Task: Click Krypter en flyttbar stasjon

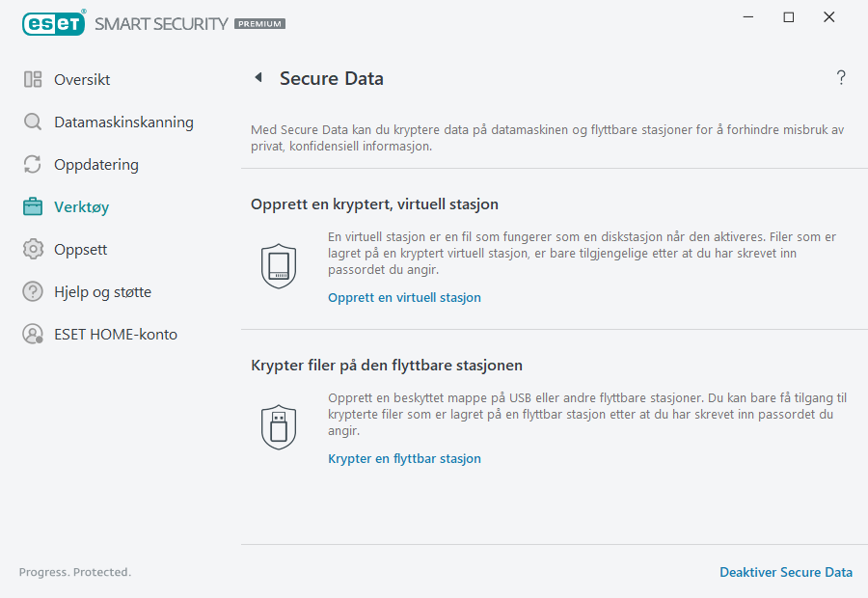Action: (x=404, y=458)
